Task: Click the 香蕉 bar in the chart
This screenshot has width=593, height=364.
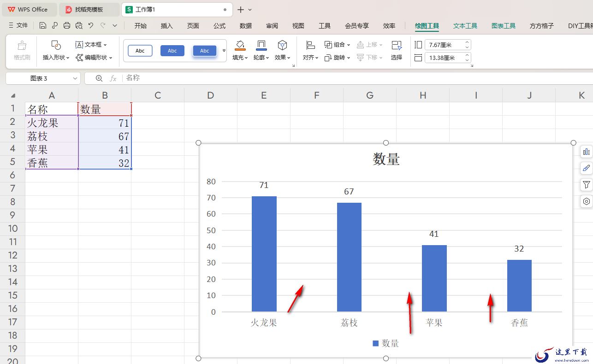Action: (x=519, y=286)
